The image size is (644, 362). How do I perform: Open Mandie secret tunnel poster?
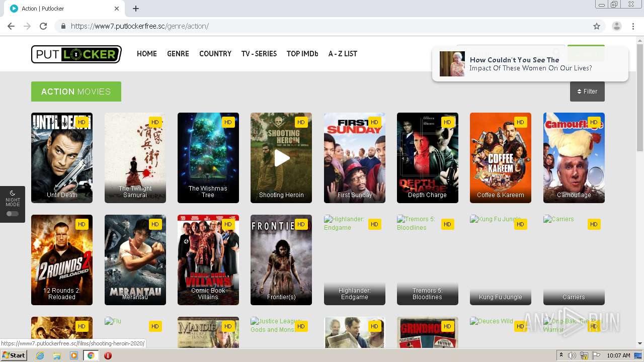click(208, 332)
